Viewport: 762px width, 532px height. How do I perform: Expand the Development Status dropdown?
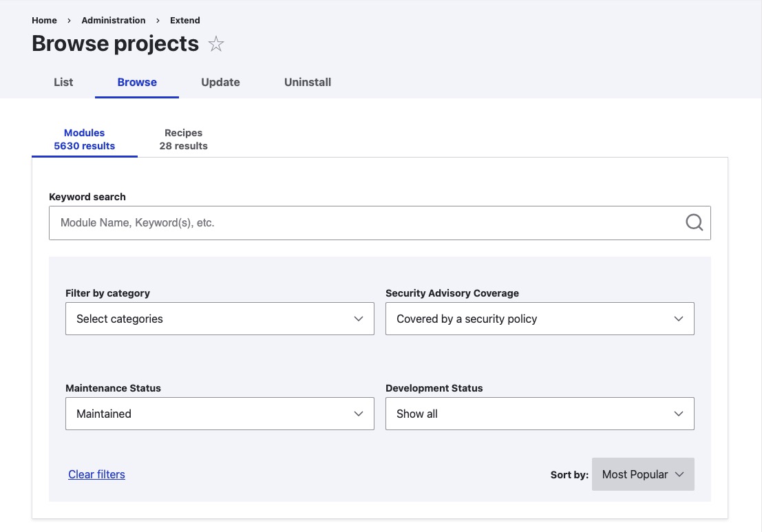point(540,414)
